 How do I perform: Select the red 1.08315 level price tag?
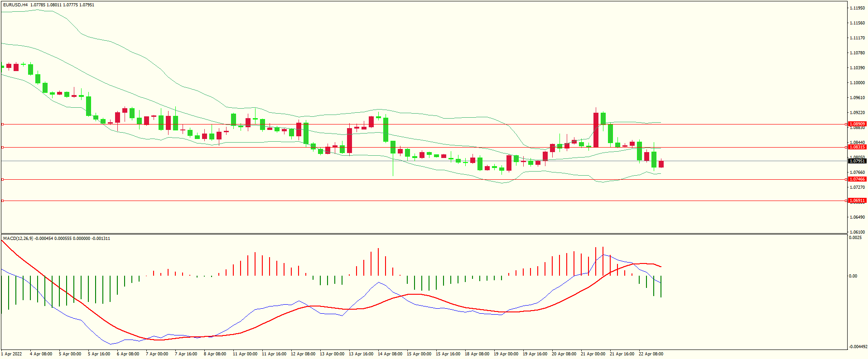click(x=857, y=147)
